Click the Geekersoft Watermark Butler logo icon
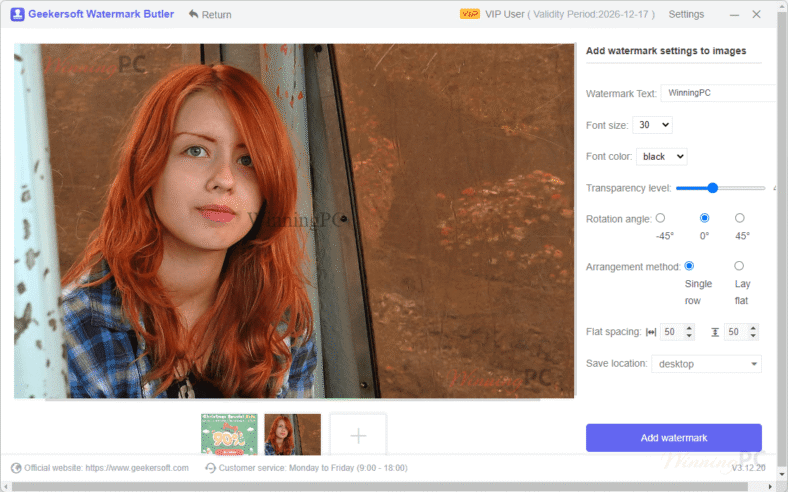The image size is (788, 492). click(x=17, y=14)
